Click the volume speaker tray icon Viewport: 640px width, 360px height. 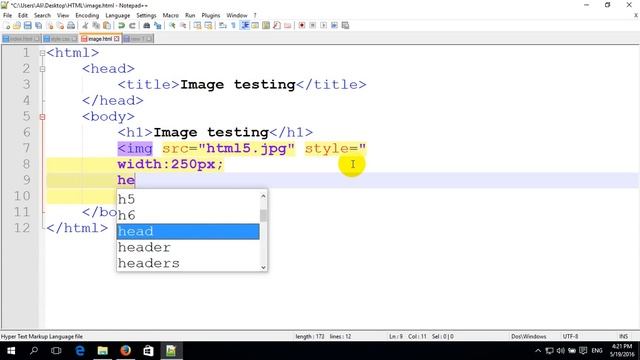(560, 351)
